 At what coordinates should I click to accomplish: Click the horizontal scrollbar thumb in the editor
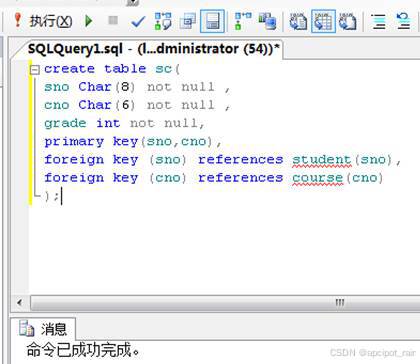225,303
